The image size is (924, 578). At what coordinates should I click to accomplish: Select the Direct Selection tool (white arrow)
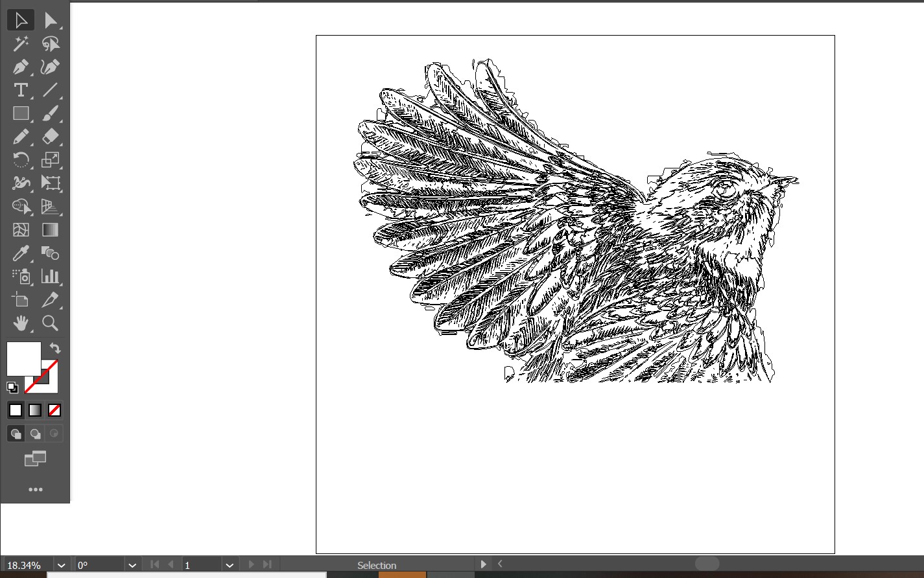click(x=51, y=20)
